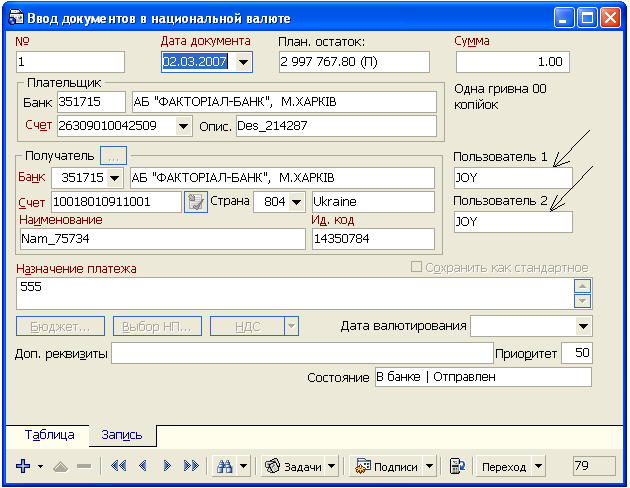Screen dimensions: 630x488
Task: Switch to the Запись tab
Action: [x=122, y=435]
